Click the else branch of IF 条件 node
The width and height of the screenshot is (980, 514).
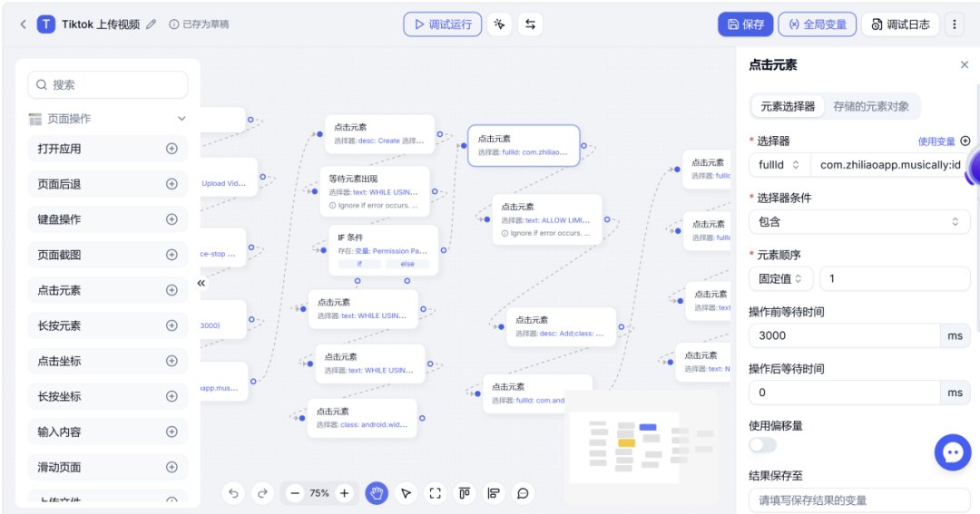(407, 264)
